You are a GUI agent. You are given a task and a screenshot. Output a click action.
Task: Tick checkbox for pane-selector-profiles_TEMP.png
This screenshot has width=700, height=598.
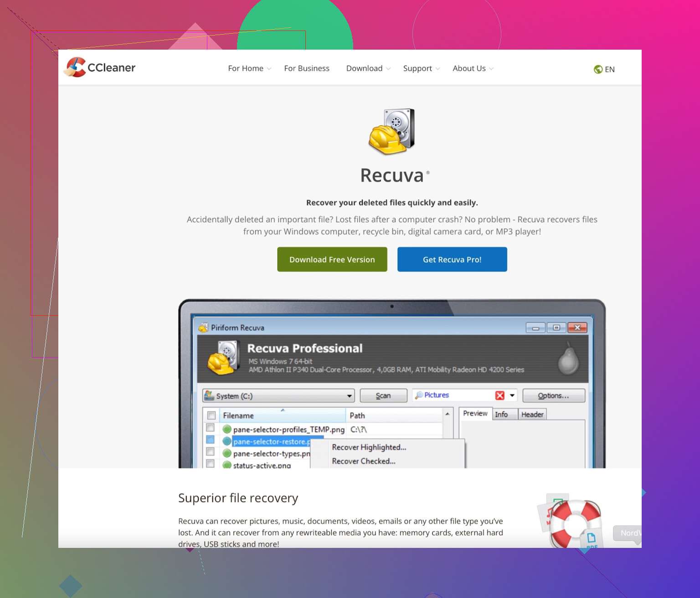(210, 427)
